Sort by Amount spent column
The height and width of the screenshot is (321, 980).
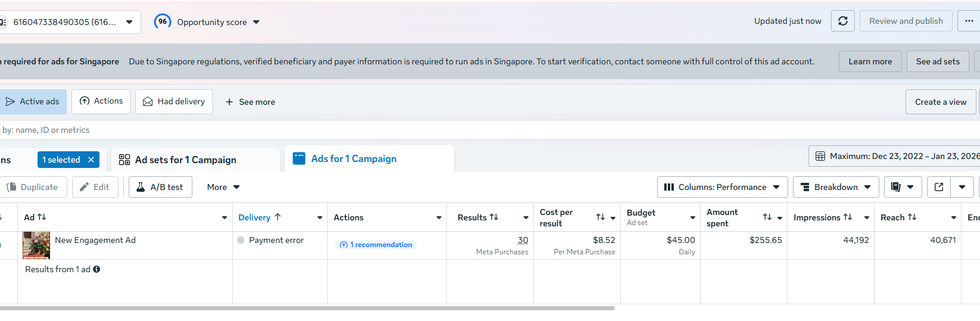click(767, 217)
